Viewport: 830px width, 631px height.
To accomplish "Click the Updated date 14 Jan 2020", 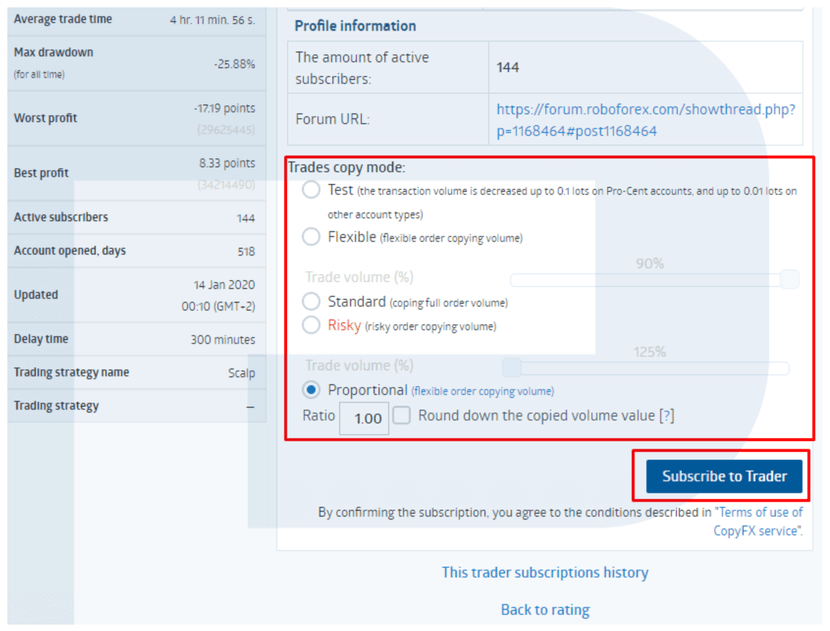I will click(x=224, y=285).
